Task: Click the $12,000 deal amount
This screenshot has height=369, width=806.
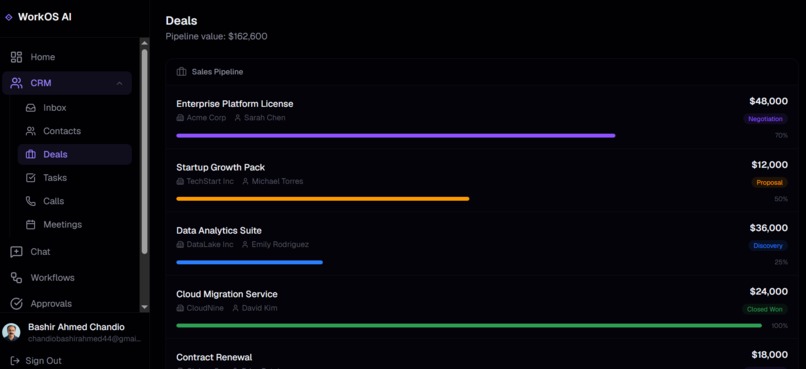Action: pyautogui.click(x=770, y=165)
